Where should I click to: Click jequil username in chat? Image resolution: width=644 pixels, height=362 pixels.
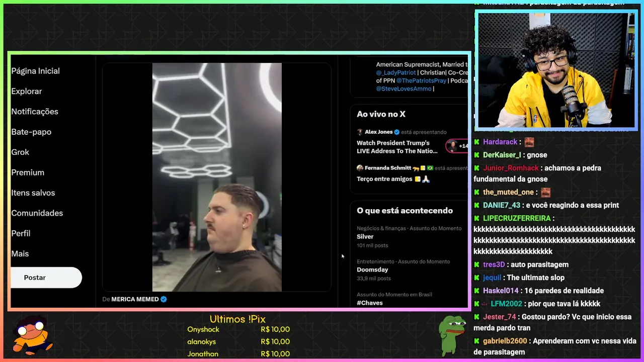tap(492, 278)
